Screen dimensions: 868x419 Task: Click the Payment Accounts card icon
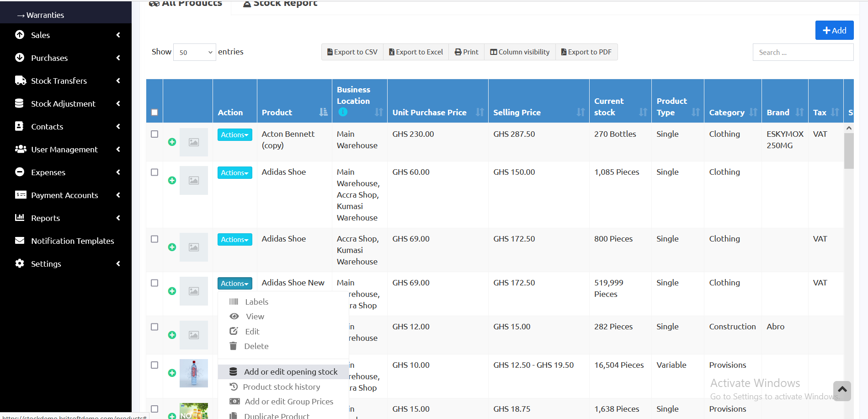(x=20, y=195)
